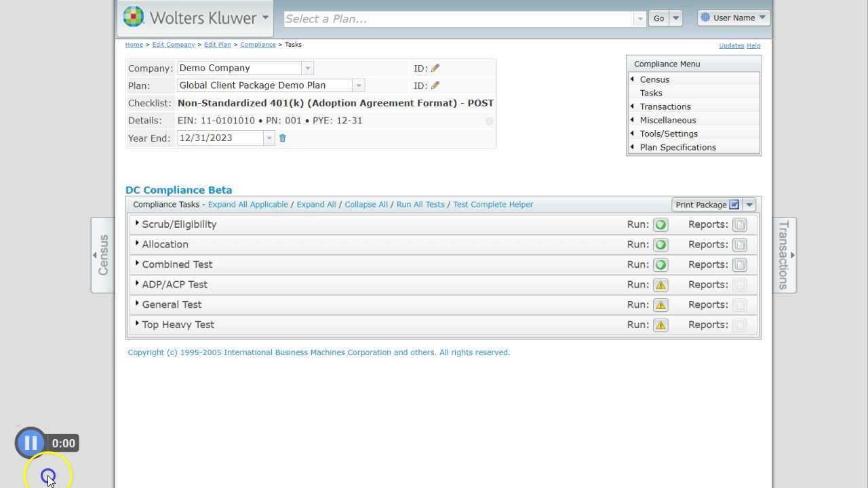868x488 pixels.
Task: Expand the Top Heavy Test row
Action: click(x=137, y=323)
